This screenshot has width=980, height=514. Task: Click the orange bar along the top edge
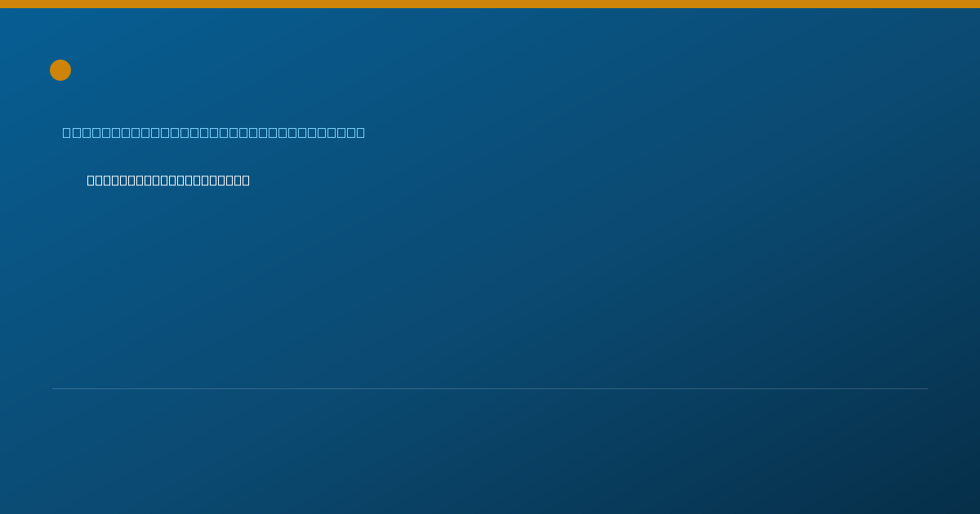coord(490,4)
